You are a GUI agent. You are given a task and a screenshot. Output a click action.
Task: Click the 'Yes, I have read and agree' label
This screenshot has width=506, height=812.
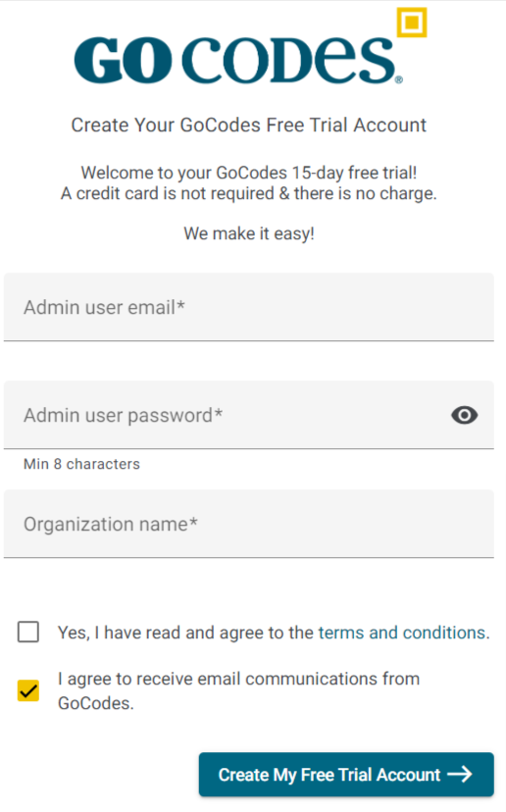pyautogui.click(x=185, y=633)
